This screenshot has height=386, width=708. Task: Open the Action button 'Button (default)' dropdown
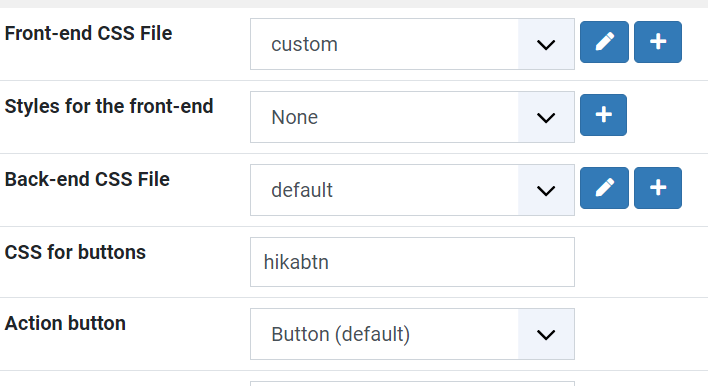tap(412, 334)
